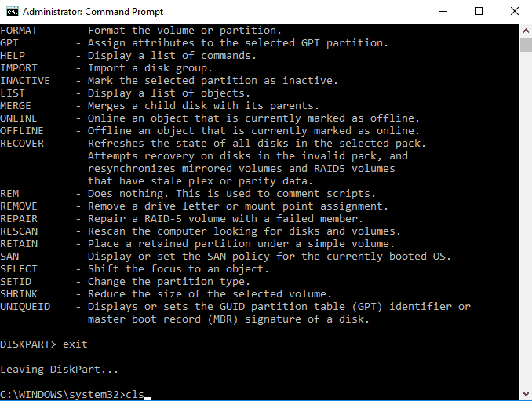Click the 'Leaving DiskPart...' message
The width and height of the screenshot is (532, 401).
click(59, 369)
